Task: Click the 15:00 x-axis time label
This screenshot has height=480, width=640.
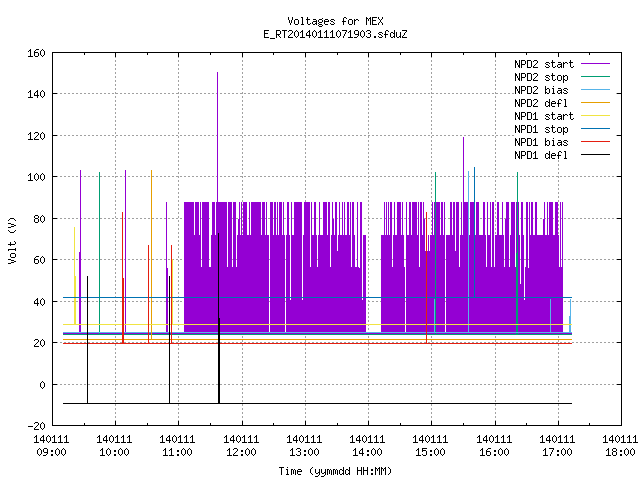Action: tap(431, 453)
